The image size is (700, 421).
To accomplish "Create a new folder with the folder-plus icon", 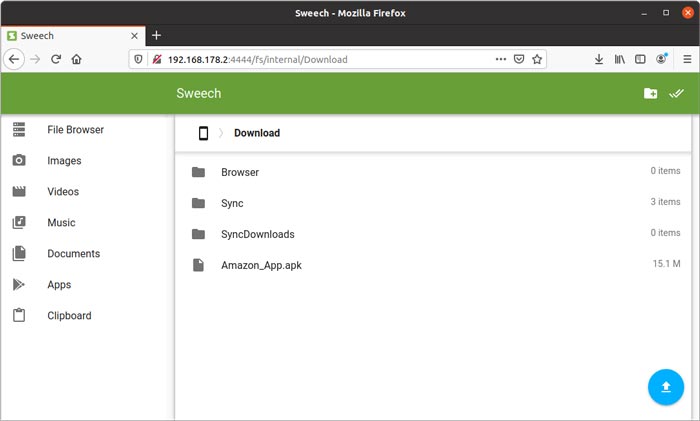I will (x=650, y=93).
